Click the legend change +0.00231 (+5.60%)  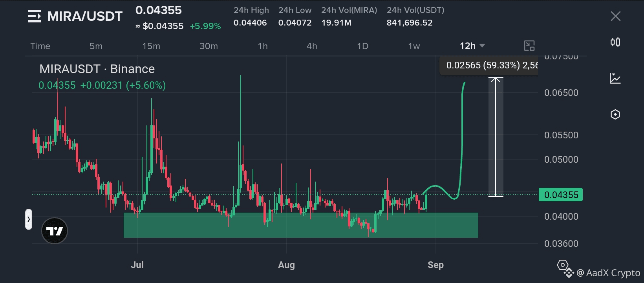point(123,85)
